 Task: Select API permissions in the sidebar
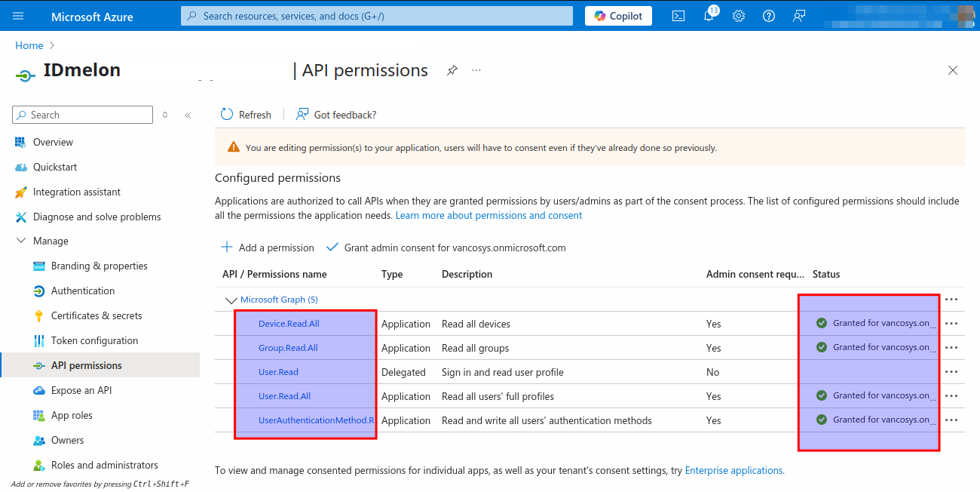[x=100, y=365]
